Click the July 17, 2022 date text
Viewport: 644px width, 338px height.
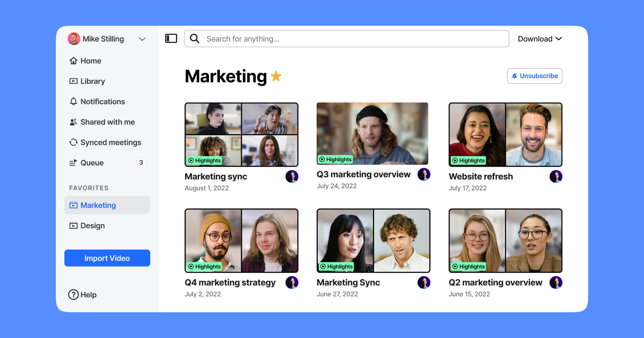[x=468, y=188]
